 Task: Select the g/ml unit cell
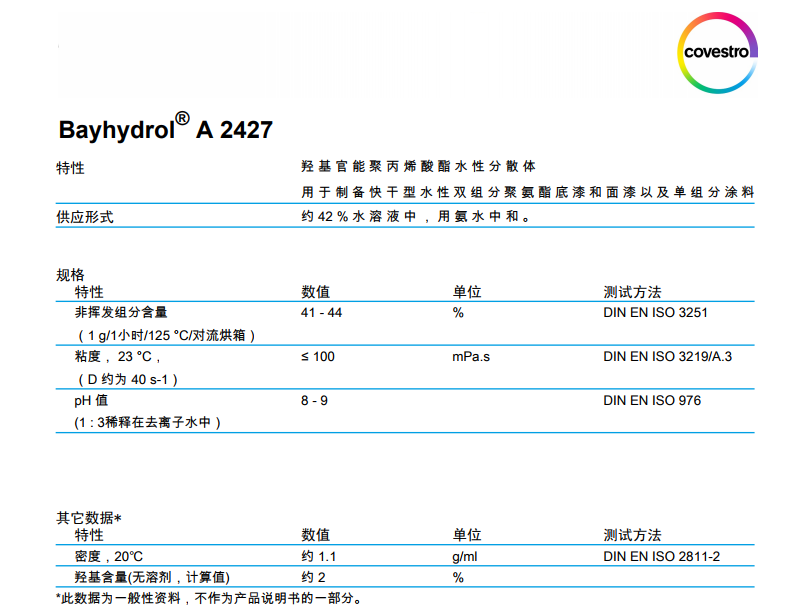(464, 556)
